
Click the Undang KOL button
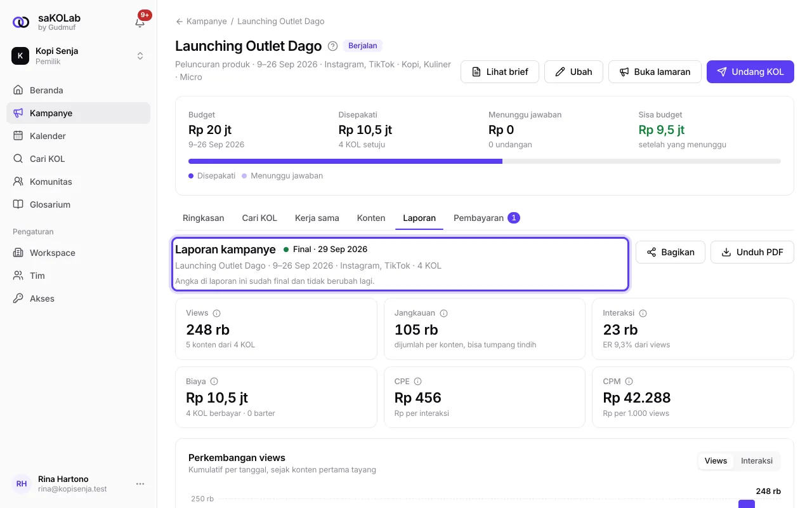point(750,72)
